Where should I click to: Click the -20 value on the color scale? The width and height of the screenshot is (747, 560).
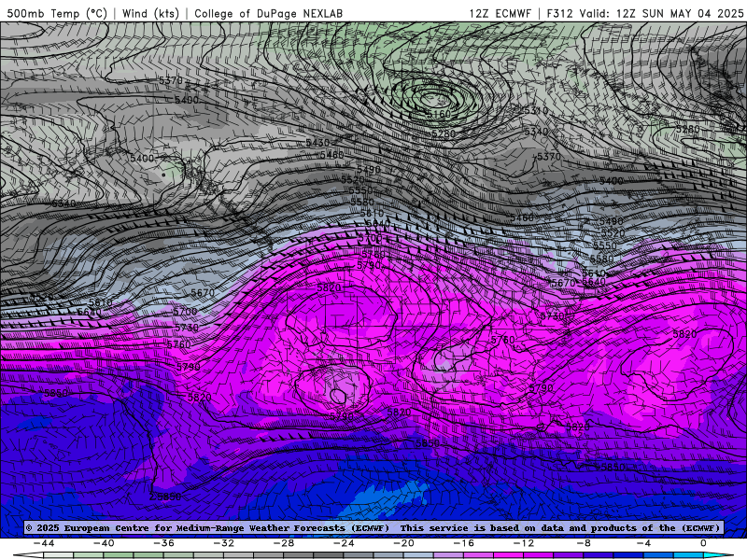click(x=403, y=543)
